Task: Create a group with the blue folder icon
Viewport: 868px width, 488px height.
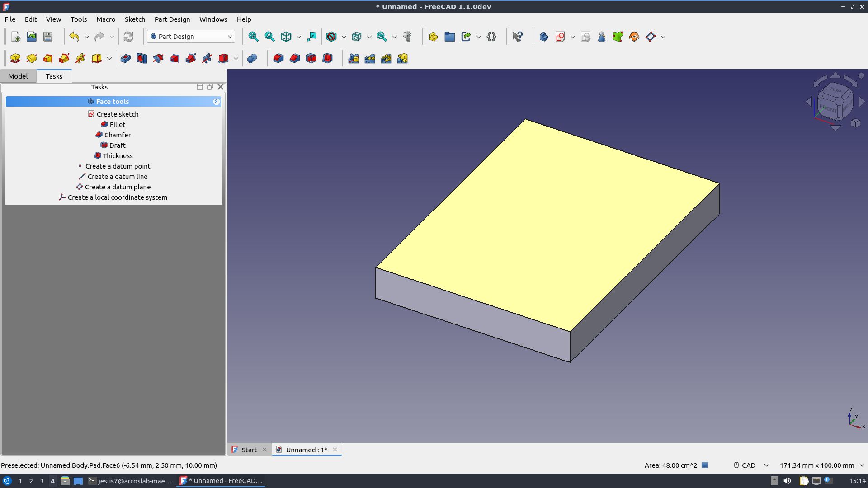Action: (x=449, y=37)
